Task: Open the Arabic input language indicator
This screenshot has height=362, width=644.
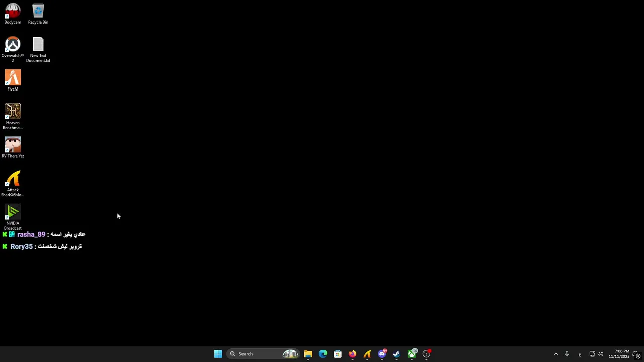Action: click(x=580, y=354)
